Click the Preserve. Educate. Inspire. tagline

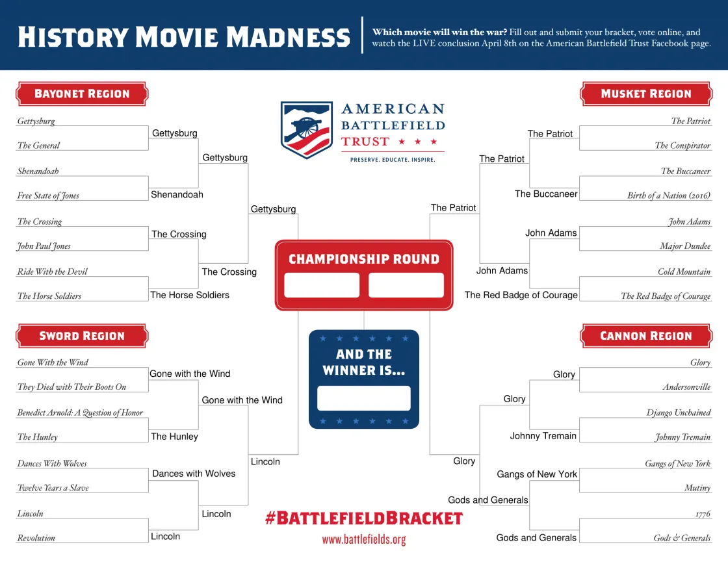click(393, 160)
